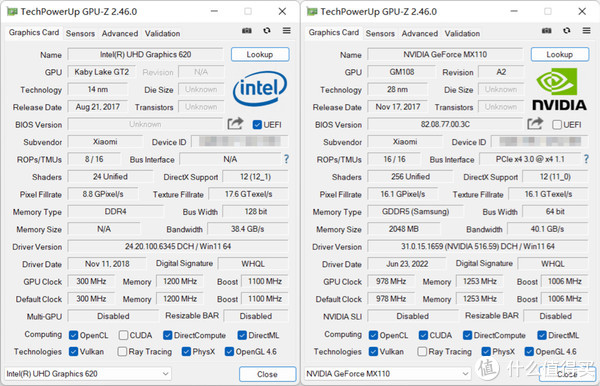Viewport: 600px width, 386px height.
Task: Toggle CUDA checkbox in Intel window
Action: pyautogui.click(x=123, y=336)
